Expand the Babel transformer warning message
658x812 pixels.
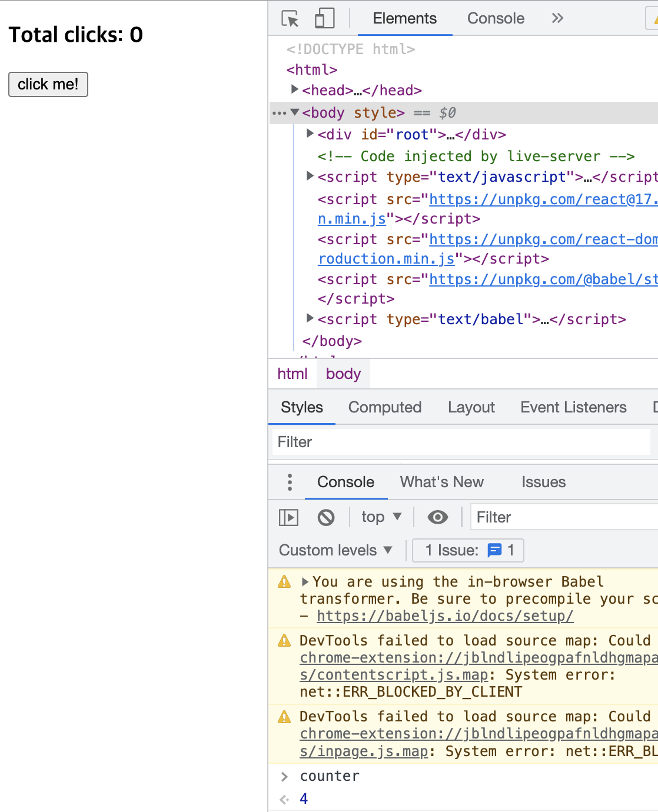click(305, 582)
